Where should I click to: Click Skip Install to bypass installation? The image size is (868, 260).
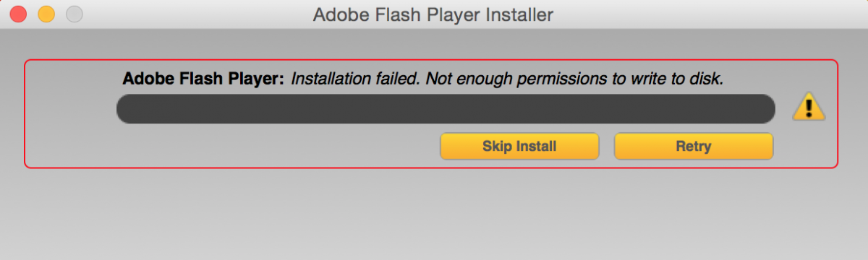tap(519, 146)
